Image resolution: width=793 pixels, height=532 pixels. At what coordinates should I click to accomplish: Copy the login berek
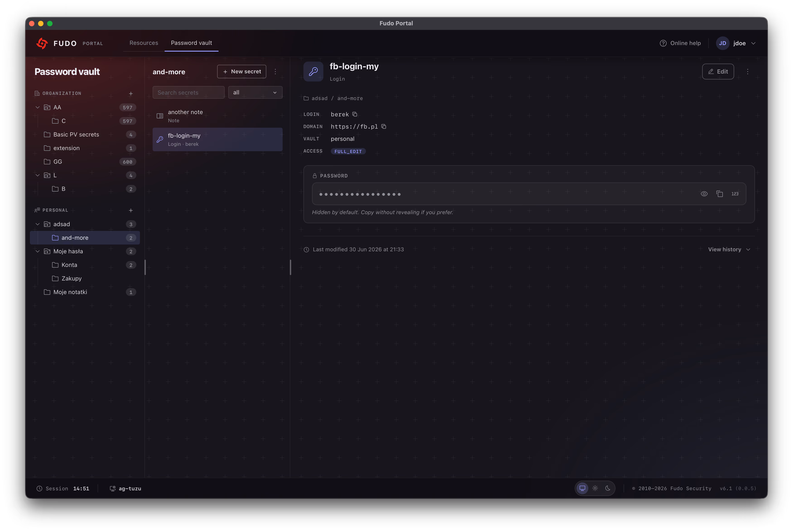pos(355,114)
